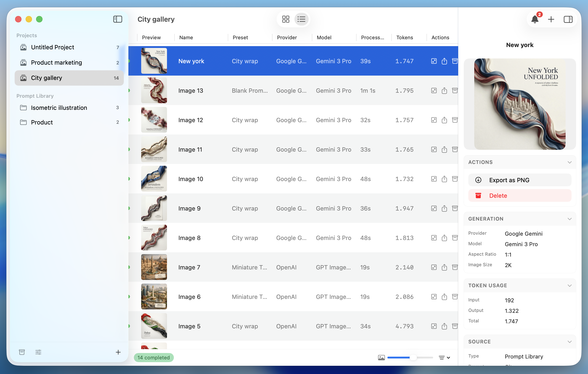Delete the New york image

(519, 195)
